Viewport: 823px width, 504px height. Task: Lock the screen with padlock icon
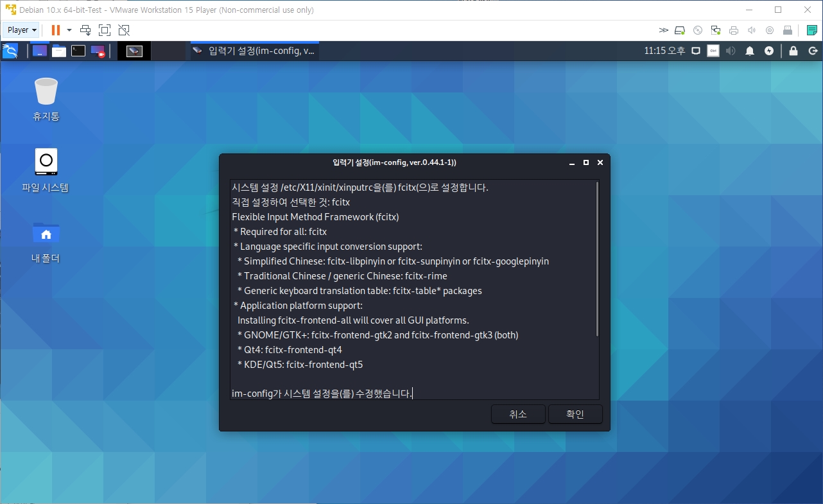point(793,51)
